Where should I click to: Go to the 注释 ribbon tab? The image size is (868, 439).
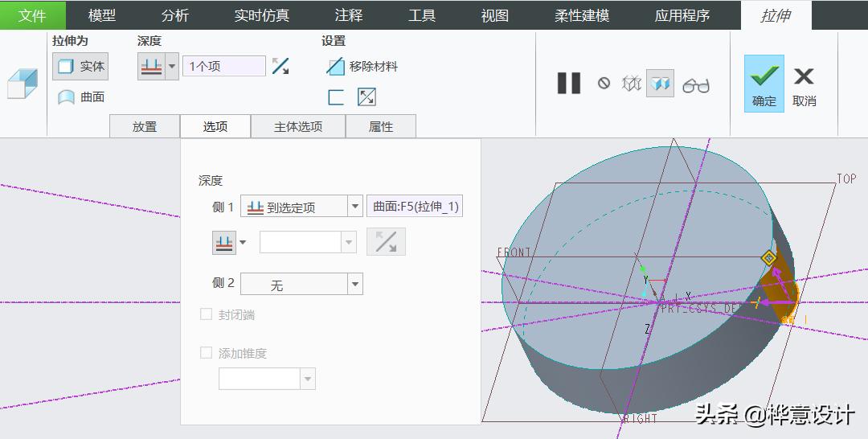pyautogui.click(x=349, y=15)
